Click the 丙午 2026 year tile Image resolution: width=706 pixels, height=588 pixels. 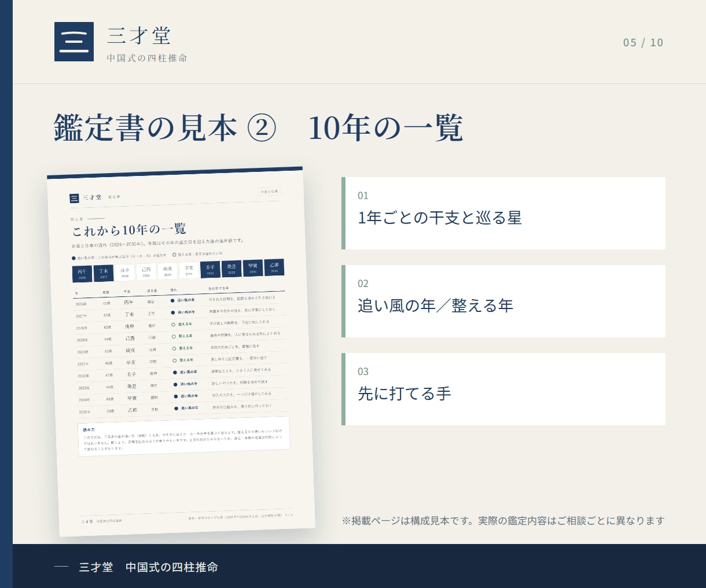[82, 274]
